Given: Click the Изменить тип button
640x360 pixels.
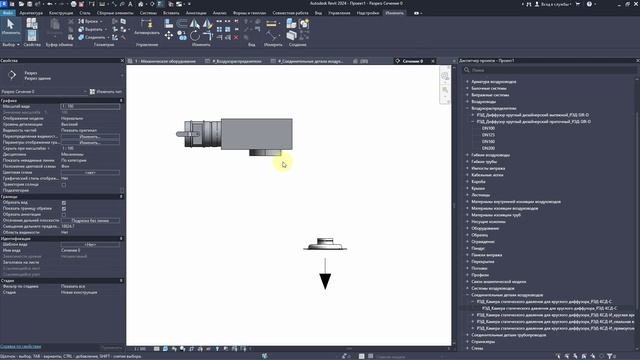Looking at the screenshot, I should coord(106,92).
